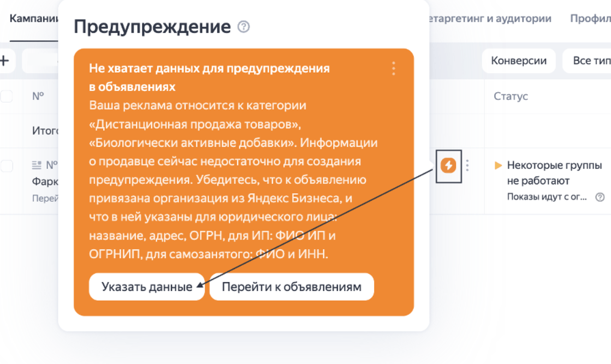Tick the campaign row checkbox
Viewport: 611px width, 364px height.
pos(6,166)
